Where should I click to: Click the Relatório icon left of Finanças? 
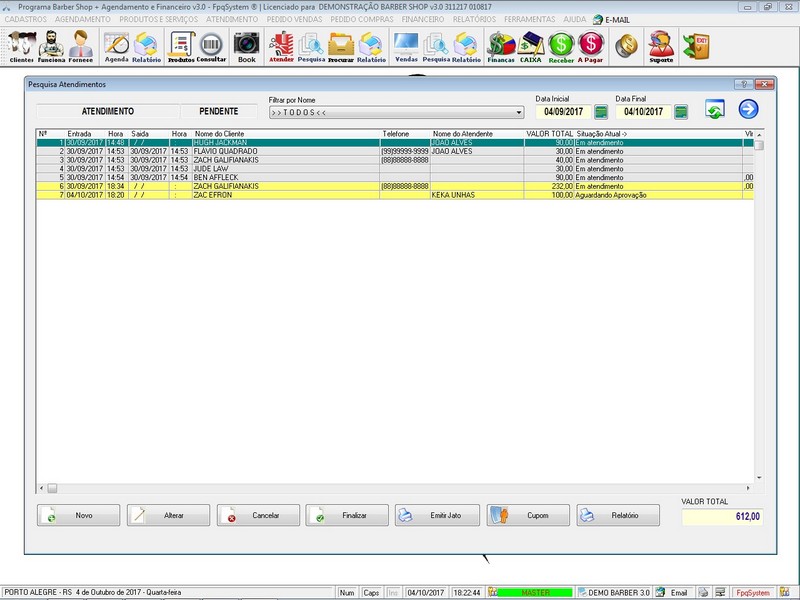466,46
